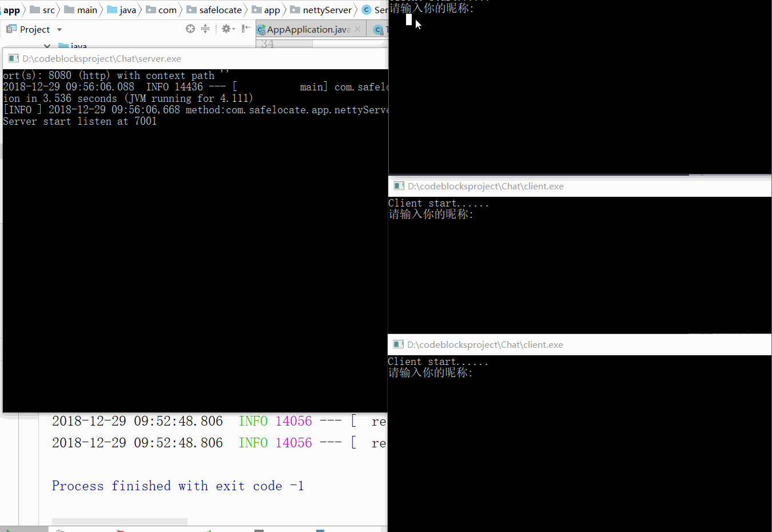This screenshot has width=772, height=532.
Task: Open the Project view dropdown arrow
Action: [60, 29]
